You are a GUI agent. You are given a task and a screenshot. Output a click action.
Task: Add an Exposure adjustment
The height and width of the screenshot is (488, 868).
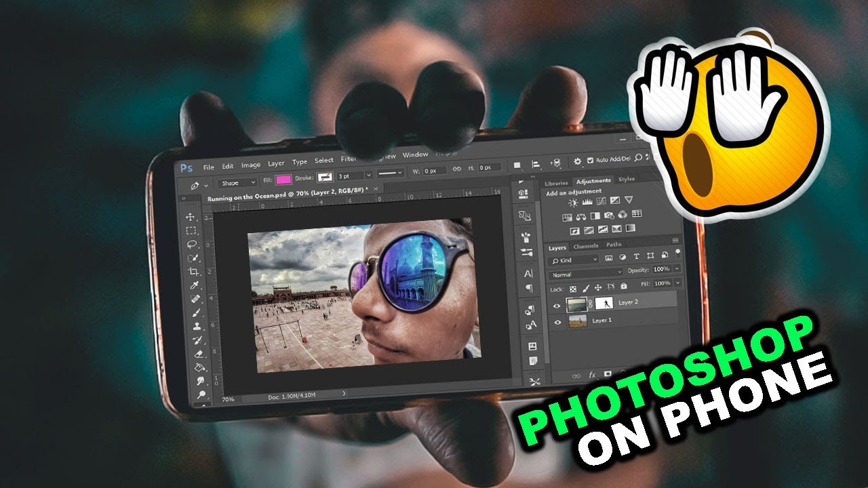(x=615, y=201)
